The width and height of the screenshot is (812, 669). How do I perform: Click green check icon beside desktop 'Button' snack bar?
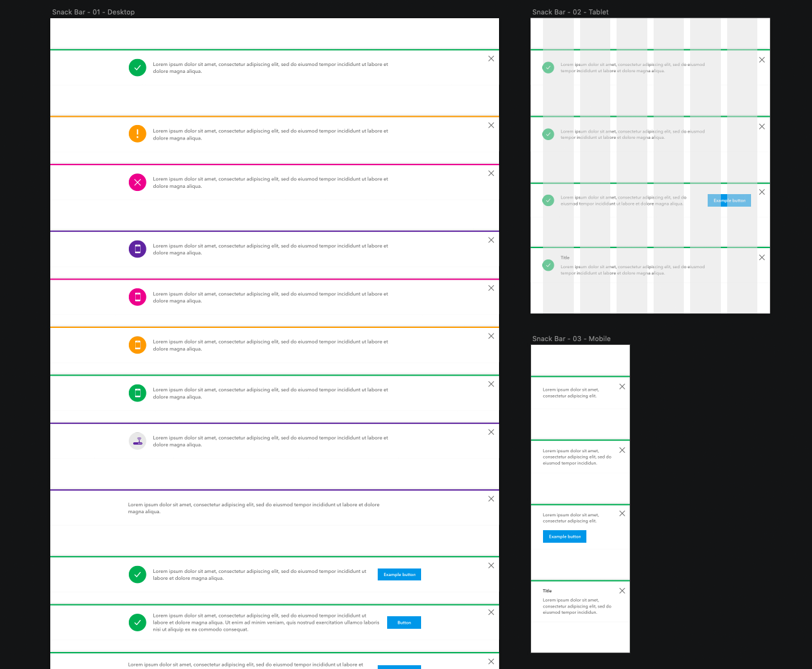138,623
